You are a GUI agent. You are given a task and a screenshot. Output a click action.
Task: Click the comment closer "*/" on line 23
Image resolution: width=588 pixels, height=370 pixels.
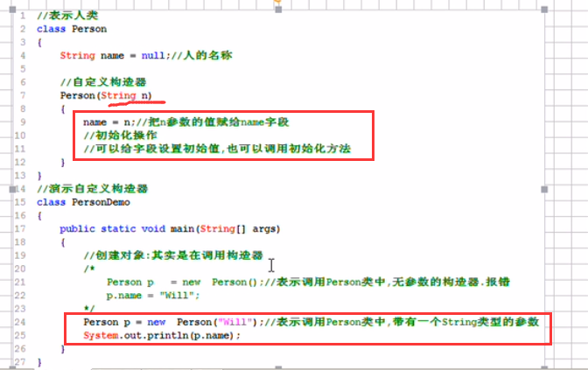pos(89,309)
